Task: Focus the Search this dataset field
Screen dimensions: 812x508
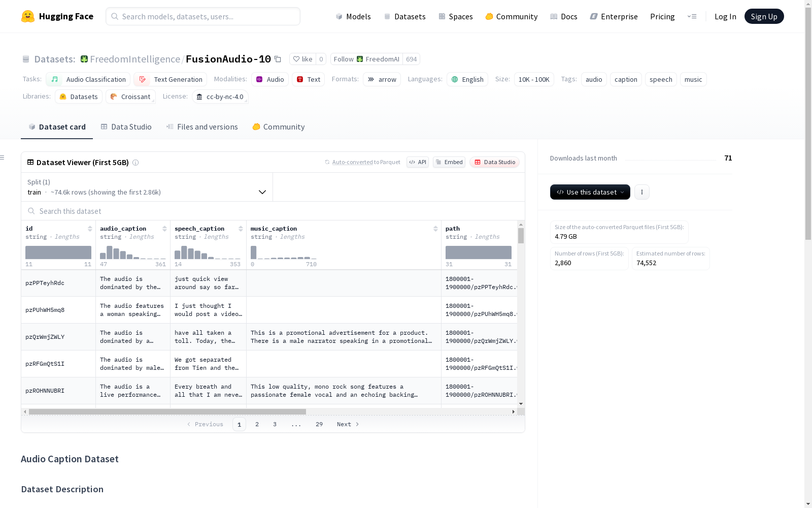Action: (273, 211)
